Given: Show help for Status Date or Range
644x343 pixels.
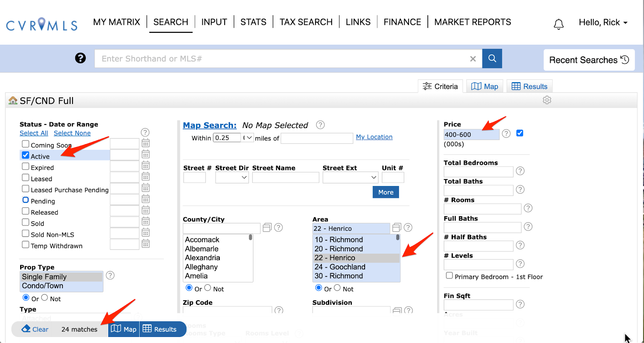Looking at the screenshot, I should point(145,132).
